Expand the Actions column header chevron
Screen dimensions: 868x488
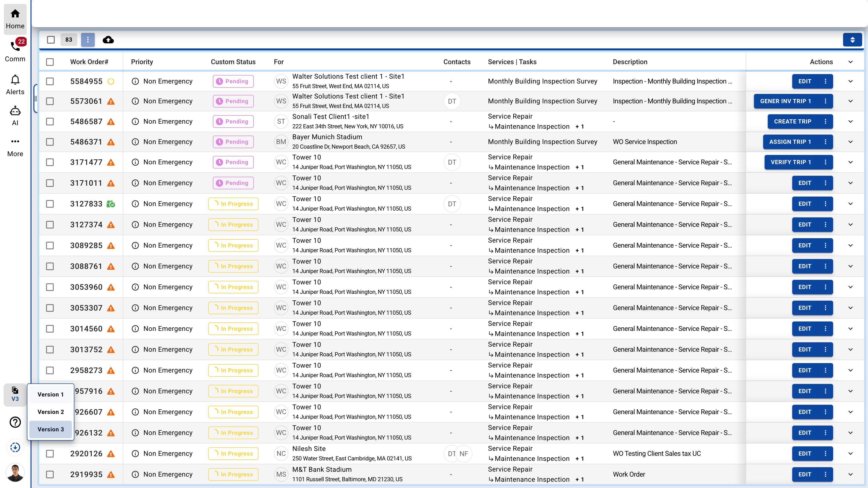(851, 62)
